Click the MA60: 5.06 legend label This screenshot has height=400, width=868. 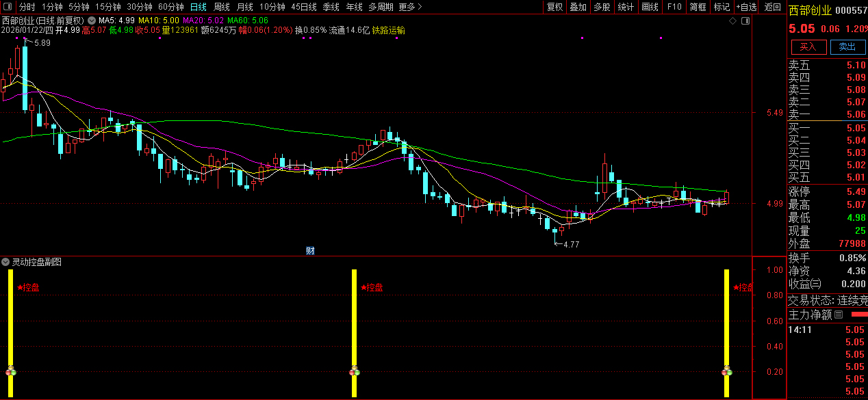tap(248, 21)
